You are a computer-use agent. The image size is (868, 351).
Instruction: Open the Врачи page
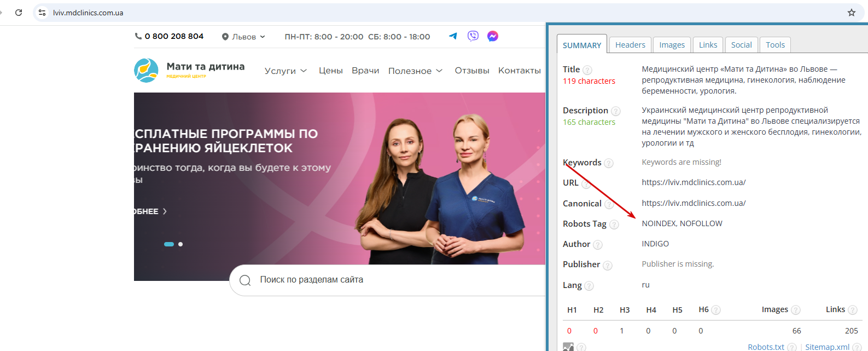point(365,71)
